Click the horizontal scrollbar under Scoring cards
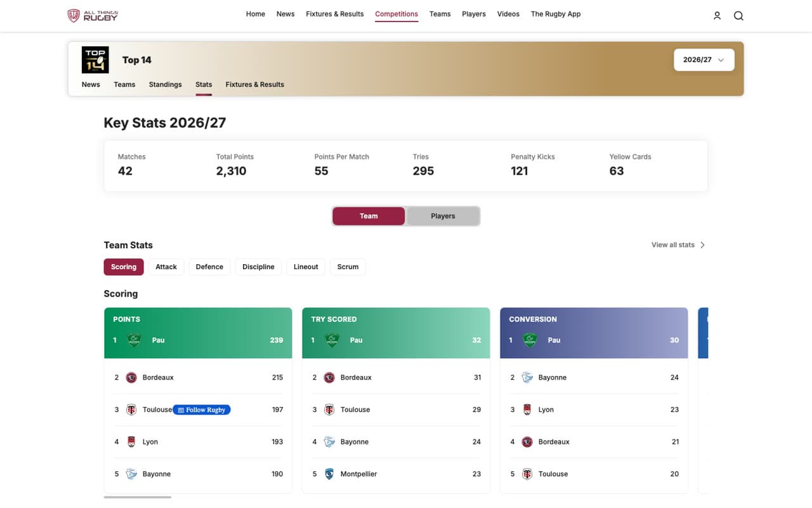Viewport: 812px width, 508px height. (x=138, y=497)
